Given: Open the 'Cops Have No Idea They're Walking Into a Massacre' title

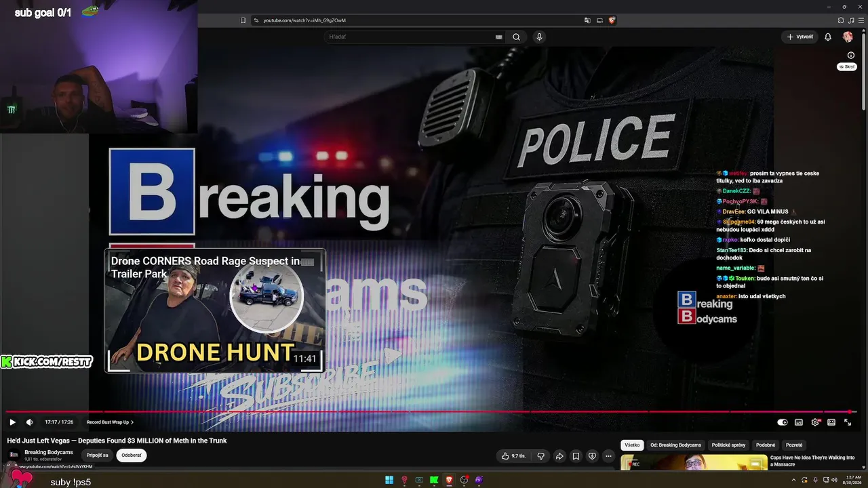Looking at the screenshot, I should [x=812, y=461].
